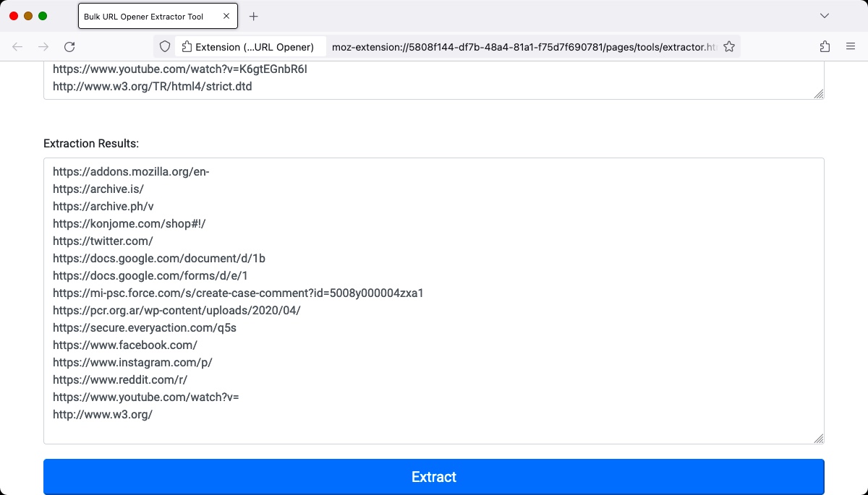Open the Extension (…URL Opener) permission badge
The image size is (868, 495).
click(x=250, y=46)
